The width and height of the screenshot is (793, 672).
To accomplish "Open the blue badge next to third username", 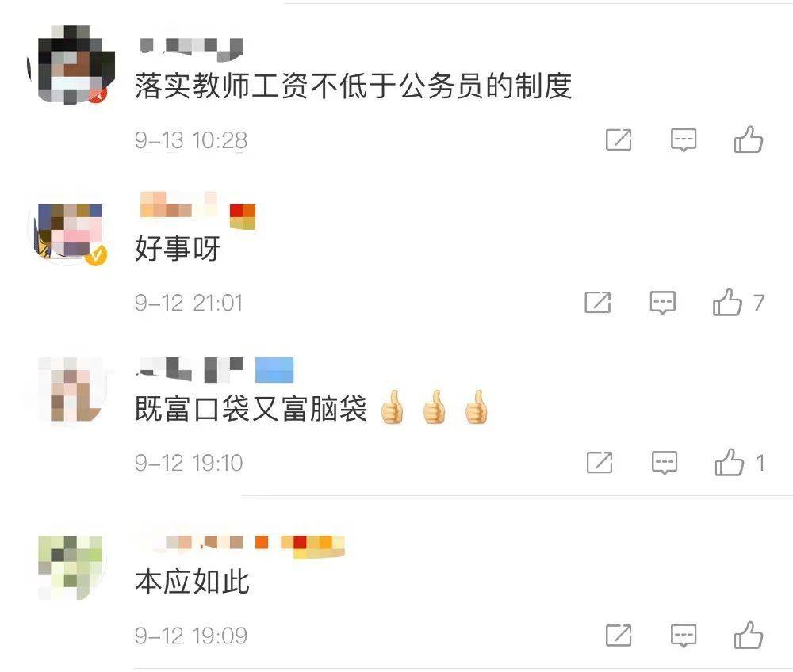I will (x=274, y=370).
